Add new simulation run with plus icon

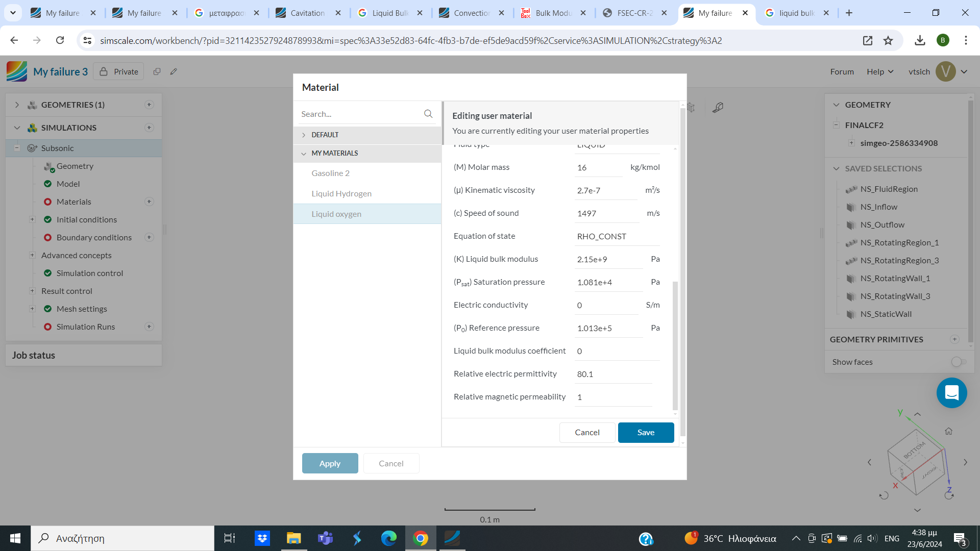(149, 327)
